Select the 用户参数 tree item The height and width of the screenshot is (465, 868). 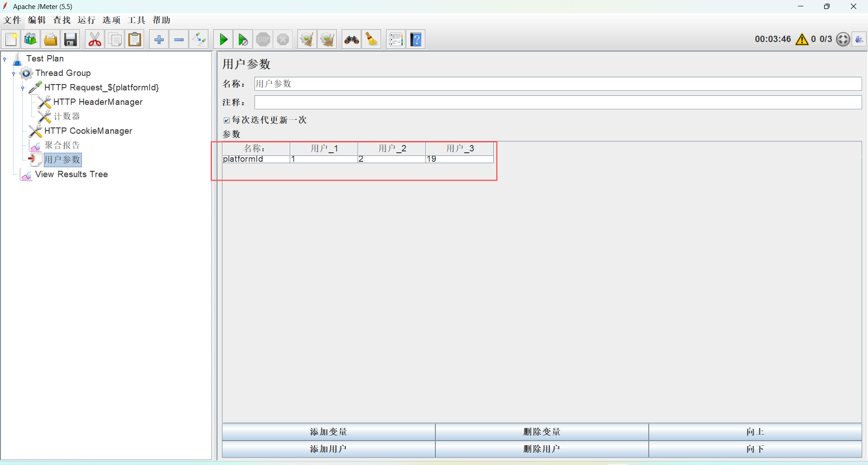click(x=62, y=160)
